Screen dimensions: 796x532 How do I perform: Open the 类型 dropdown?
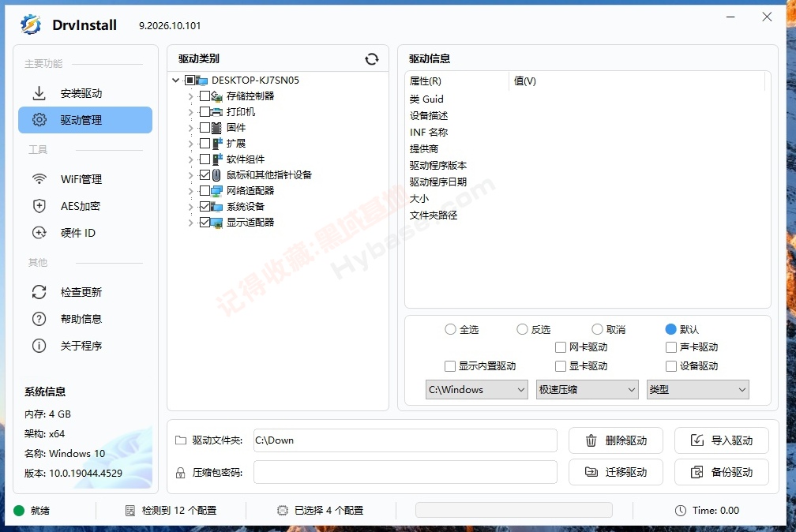coord(698,390)
